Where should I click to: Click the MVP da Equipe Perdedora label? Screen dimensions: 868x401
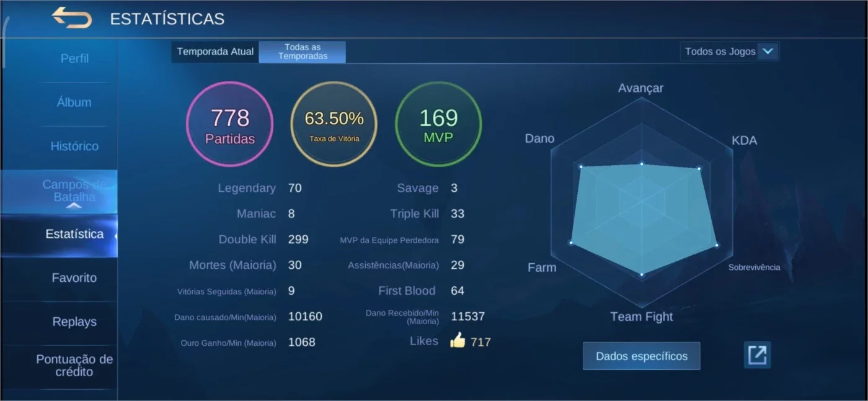click(389, 240)
